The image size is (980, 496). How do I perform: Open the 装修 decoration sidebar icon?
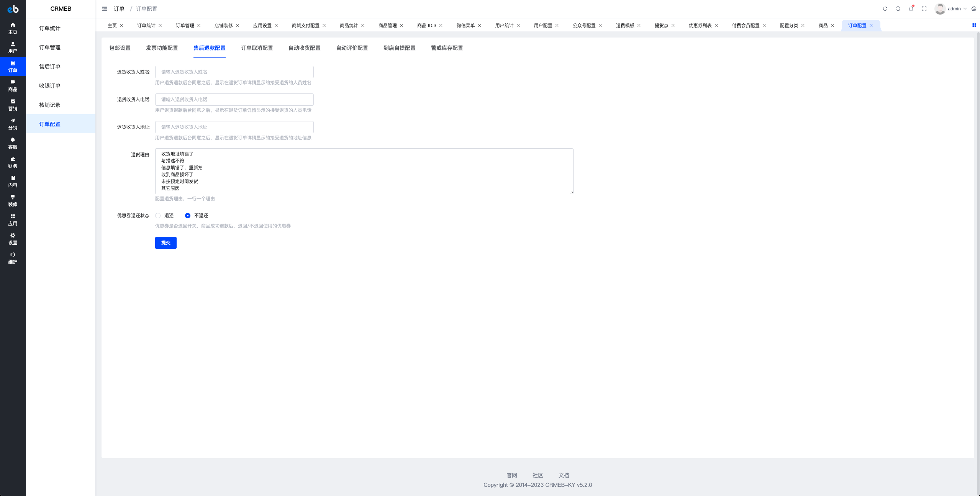coord(13,200)
